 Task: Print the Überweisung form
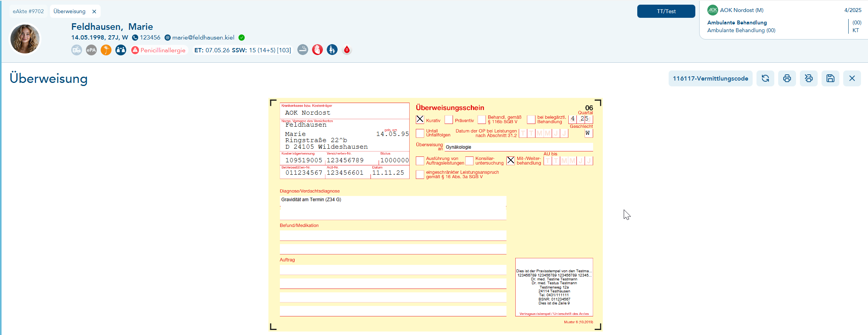(x=787, y=78)
